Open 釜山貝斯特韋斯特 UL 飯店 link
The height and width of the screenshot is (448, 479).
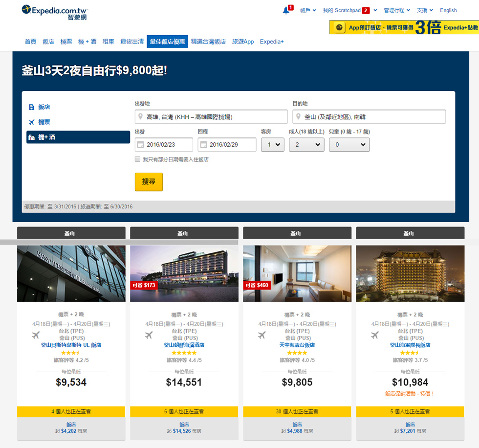point(71,345)
